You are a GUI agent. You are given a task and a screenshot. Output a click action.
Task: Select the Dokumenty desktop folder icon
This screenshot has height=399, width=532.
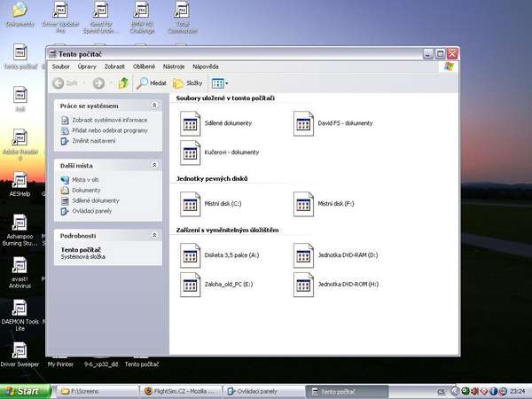[20, 16]
